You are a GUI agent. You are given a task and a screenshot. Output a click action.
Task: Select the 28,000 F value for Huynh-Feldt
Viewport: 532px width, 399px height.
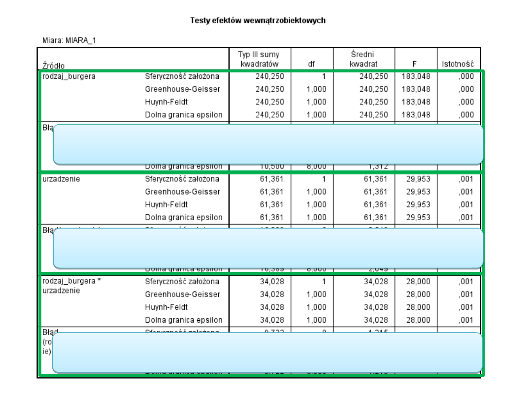(x=419, y=307)
